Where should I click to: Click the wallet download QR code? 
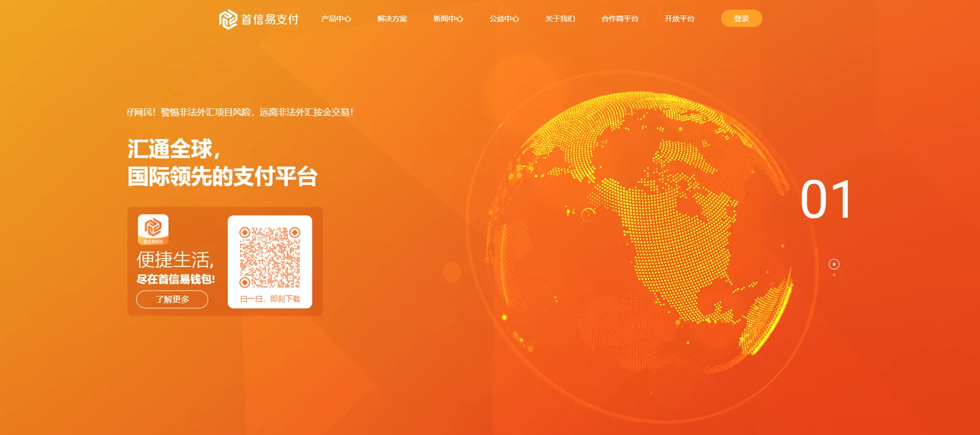269,257
